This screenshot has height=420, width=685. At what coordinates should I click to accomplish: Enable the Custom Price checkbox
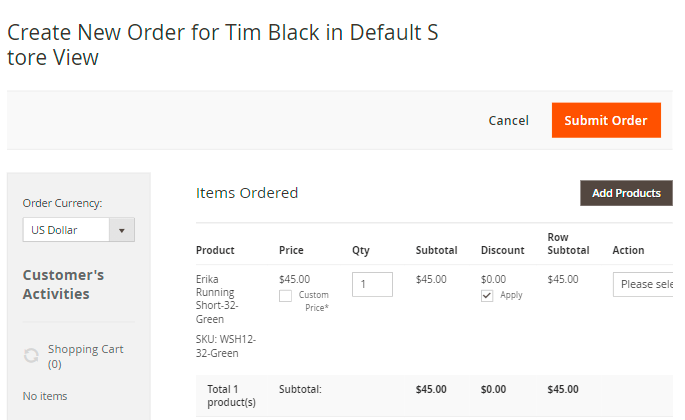coord(285,296)
